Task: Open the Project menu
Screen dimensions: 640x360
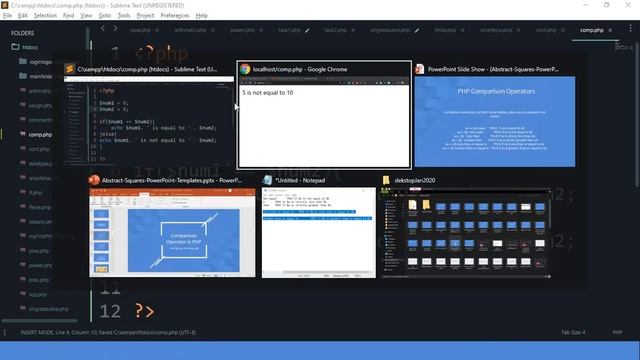Action: click(145, 16)
